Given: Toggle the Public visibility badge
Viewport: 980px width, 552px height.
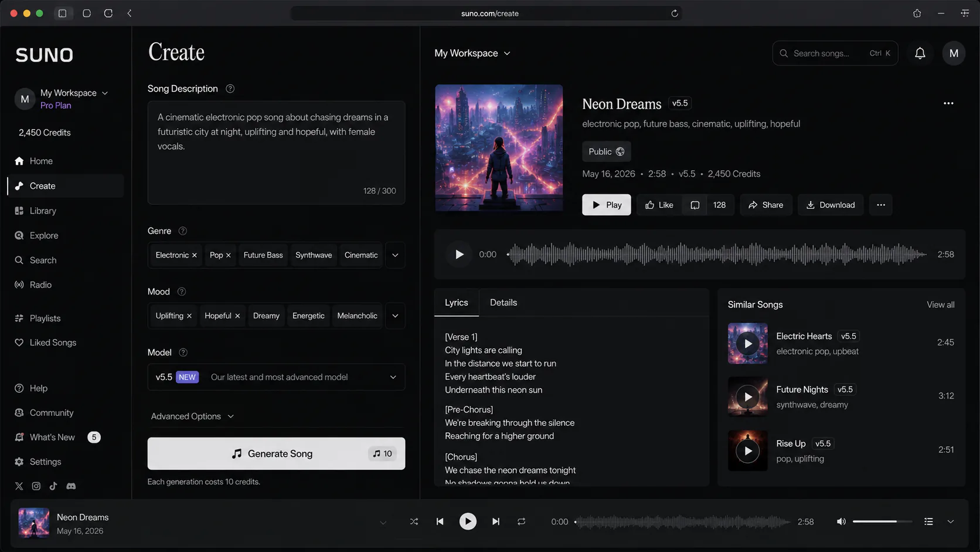Looking at the screenshot, I should [606, 151].
